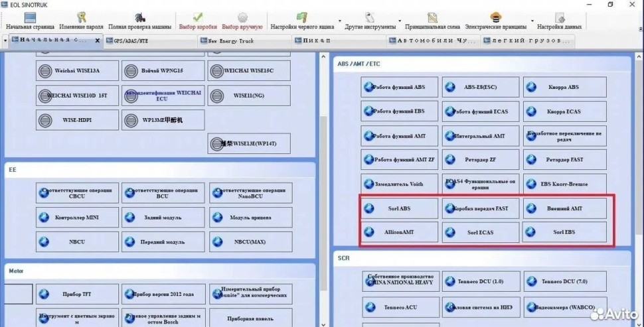Open Электрические принципы toolbar tool

(x=496, y=21)
